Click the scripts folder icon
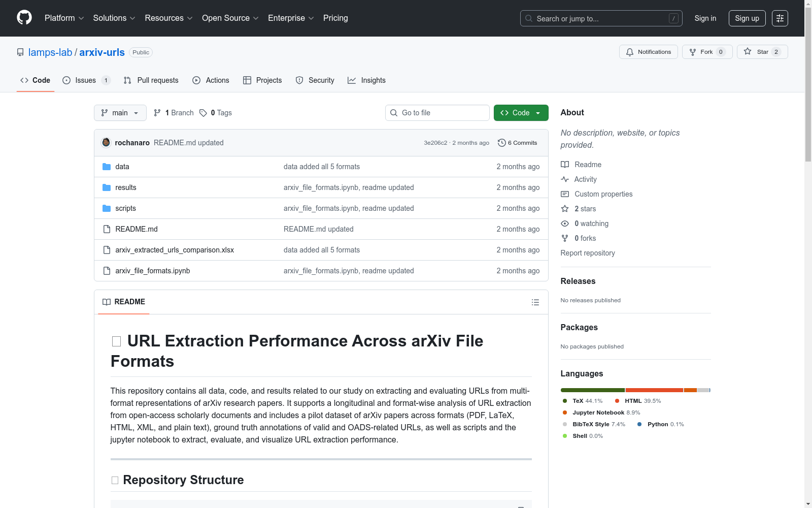Image resolution: width=812 pixels, height=508 pixels. point(107,208)
